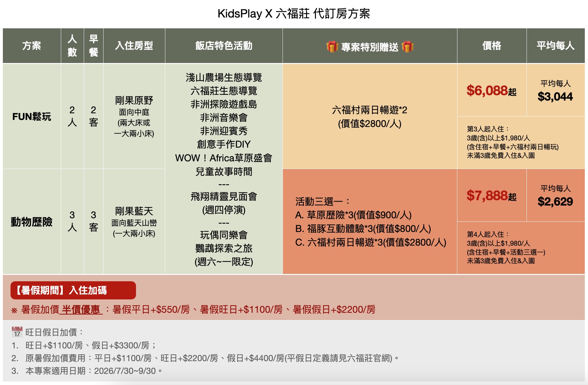The image size is (588, 385).
Task: Open the underlined 半價優惠 link
Action: [x=81, y=309]
